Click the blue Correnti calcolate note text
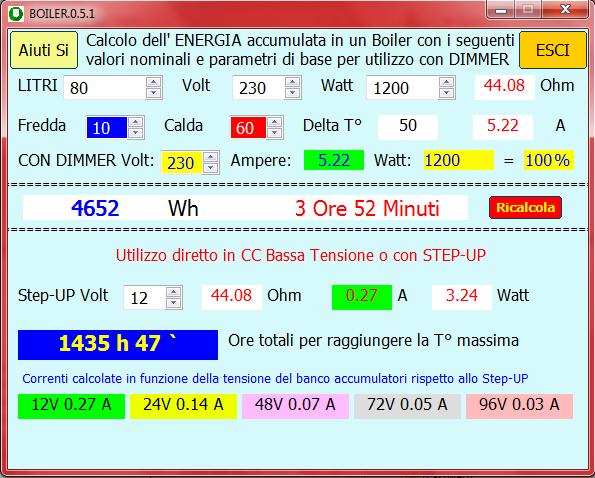This screenshot has width=595, height=478. pos(275,379)
